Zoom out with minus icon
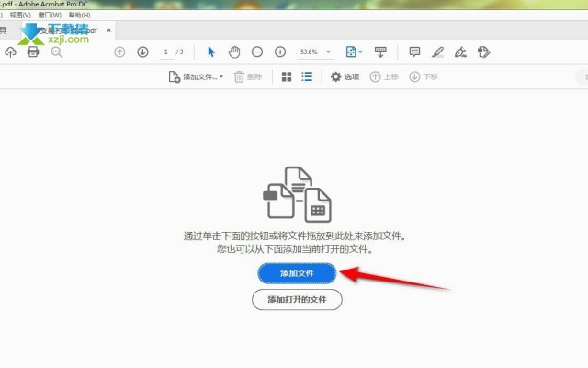This screenshot has height=368, width=588. 257,52
